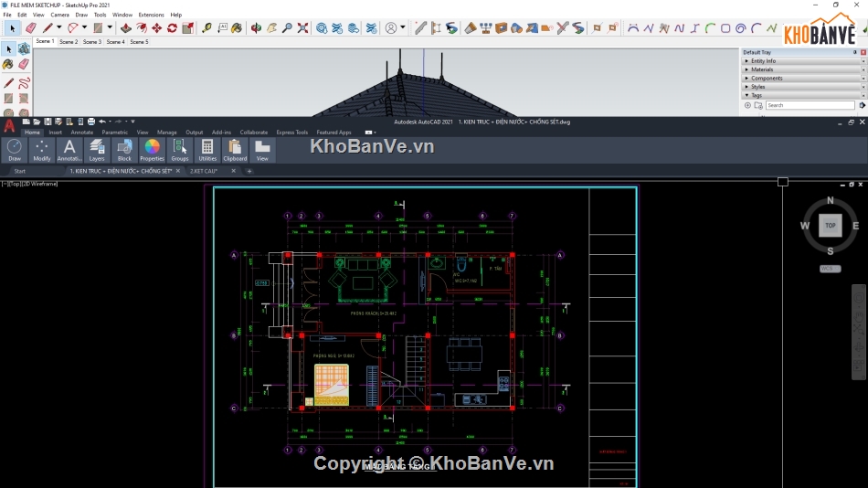Image resolution: width=868 pixels, height=488 pixels.
Task: Open AutoCAD Express Tools ribbon tab
Action: 291,133
